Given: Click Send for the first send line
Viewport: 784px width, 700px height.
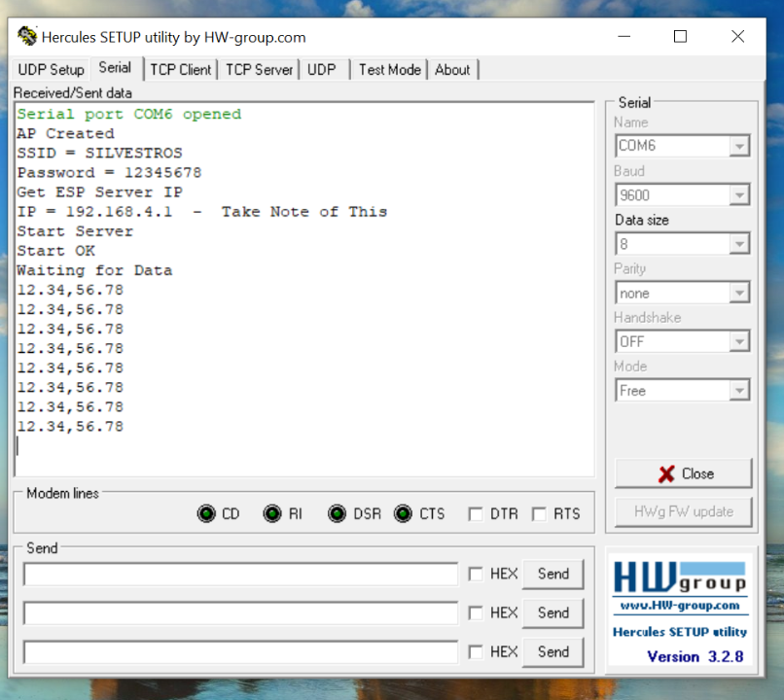Looking at the screenshot, I should 553,574.
